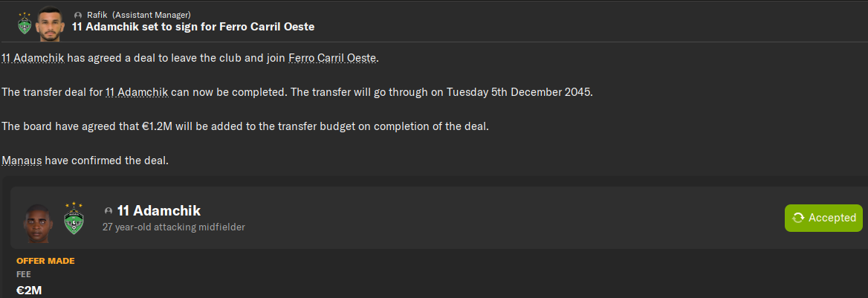Click the "27 year-old attacking midfielder" description
This screenshot has width=868, height=298.
pyautogui.click(x=173, y=227)
